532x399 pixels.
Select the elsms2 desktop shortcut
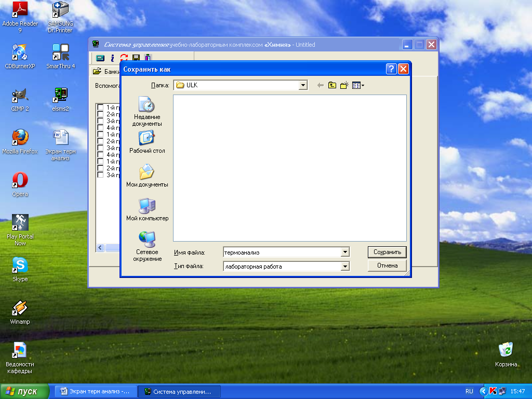tap(60, 99)
